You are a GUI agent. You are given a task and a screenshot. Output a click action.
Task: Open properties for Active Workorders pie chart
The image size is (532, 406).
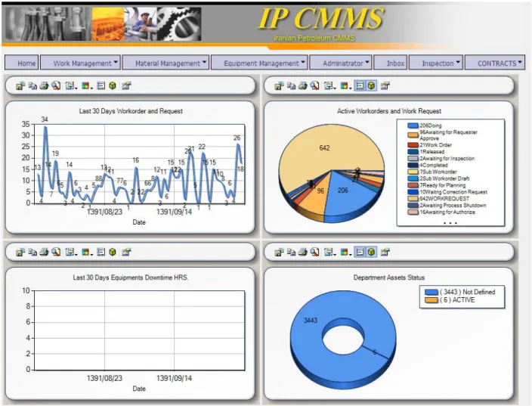tap(385, 86)
